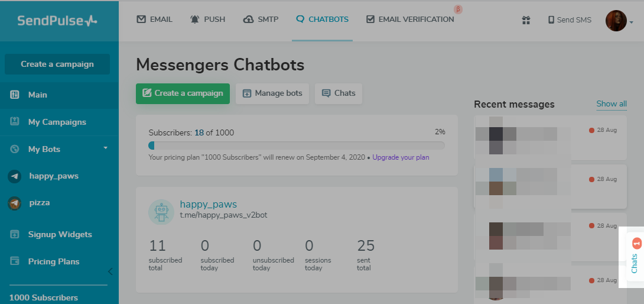Image resolution: width=644 pixels, height=304 pixels.
Task: Follow the Upgrade your plan link
Action: (401, 158)
